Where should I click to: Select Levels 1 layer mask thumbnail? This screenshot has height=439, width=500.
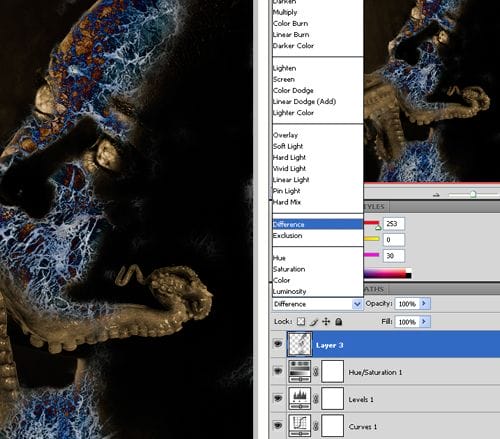point(333,398)
